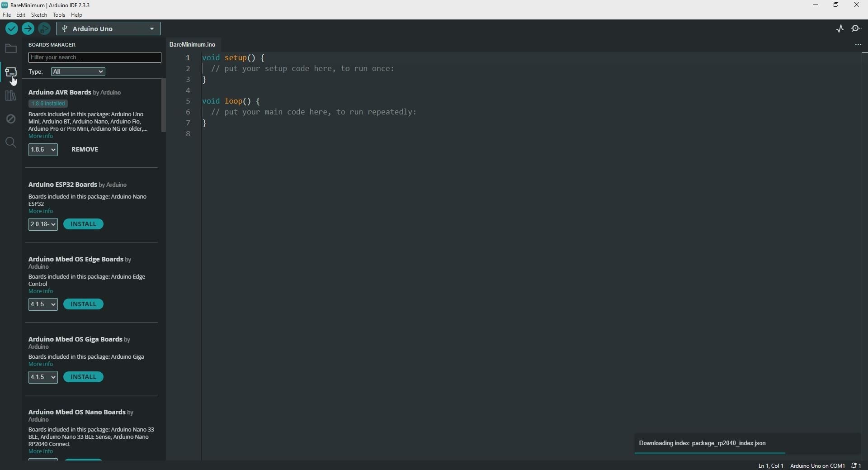Click the boards list vertical scrollbar

click(x=164, y=105)
